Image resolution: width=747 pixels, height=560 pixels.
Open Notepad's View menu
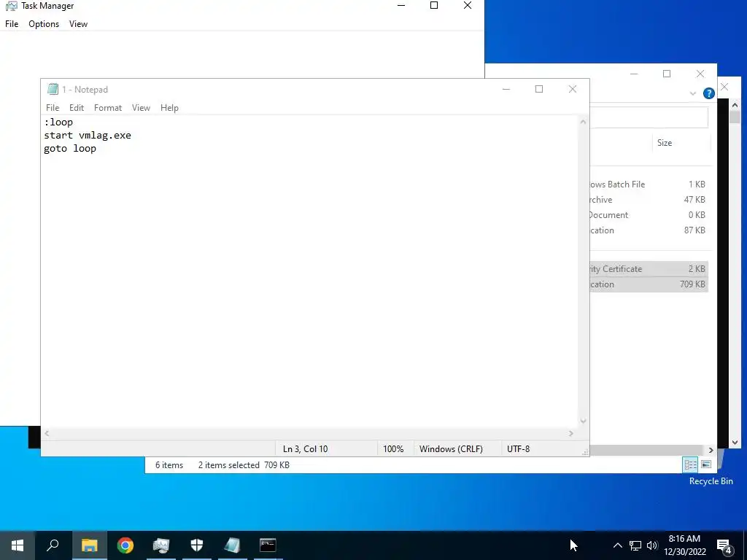tap(141, 108)
